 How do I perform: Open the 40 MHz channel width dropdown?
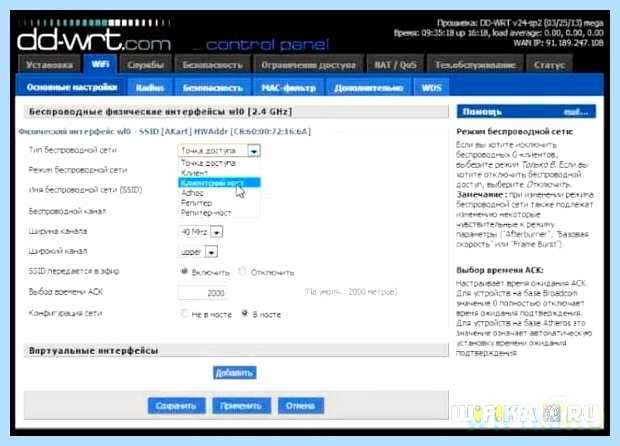201,232
